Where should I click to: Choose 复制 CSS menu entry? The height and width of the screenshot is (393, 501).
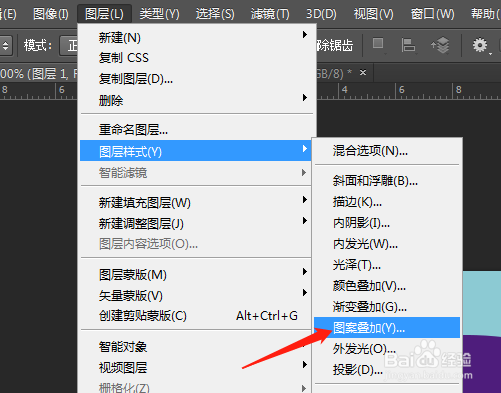click(197, 58)
